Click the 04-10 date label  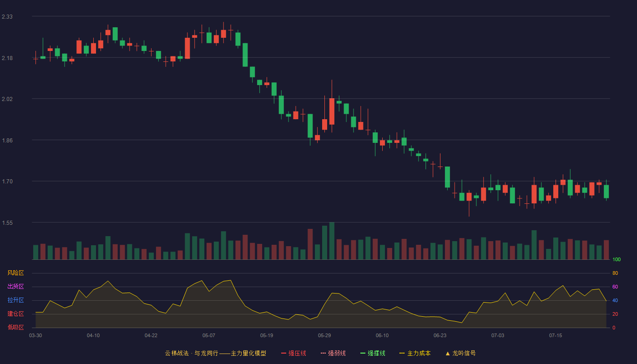coord(93,335)
